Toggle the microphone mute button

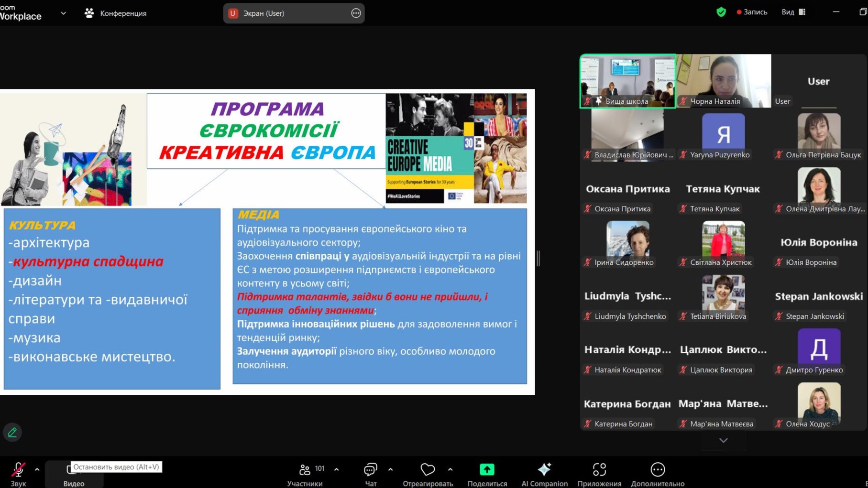[x=18, y=470]
